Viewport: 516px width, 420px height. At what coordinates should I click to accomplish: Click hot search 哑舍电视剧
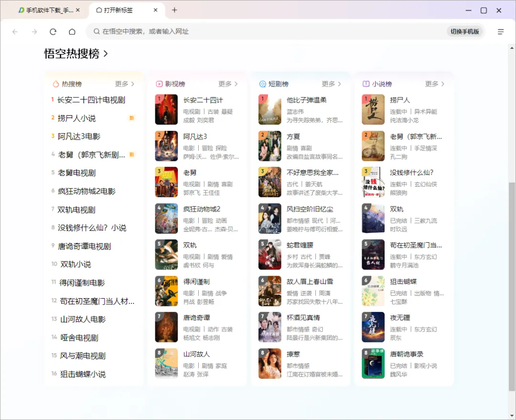[79, 338]
